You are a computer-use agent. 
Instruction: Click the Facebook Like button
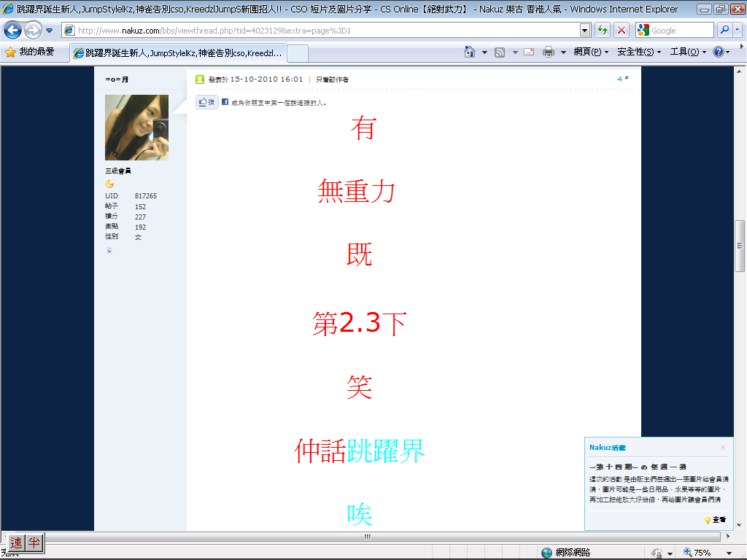tap(206, 103)
